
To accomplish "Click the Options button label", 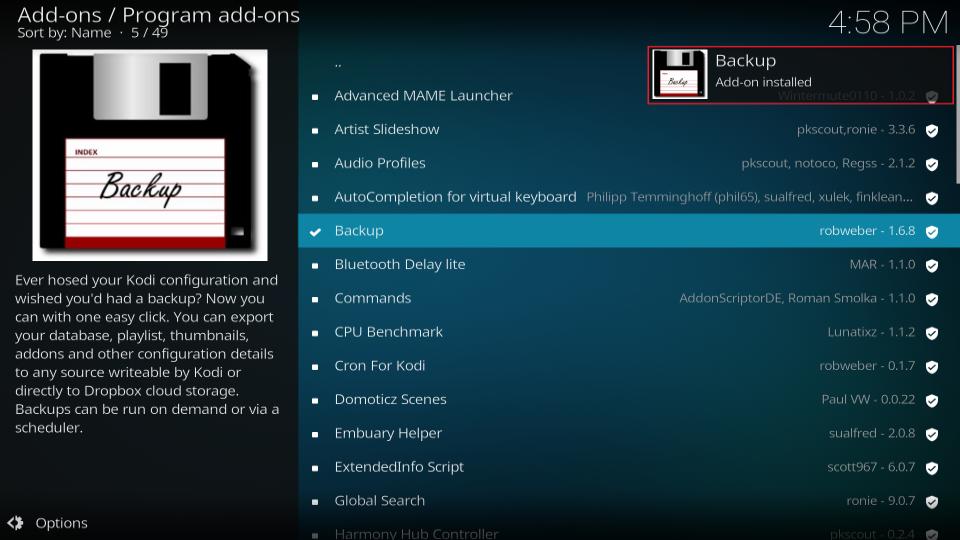I will click(x=61, y=523).
